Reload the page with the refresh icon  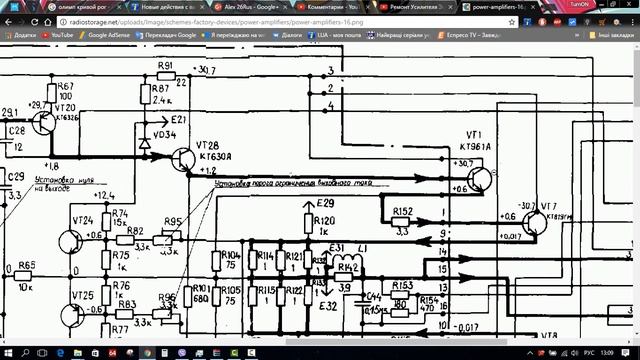click(35, 22)
